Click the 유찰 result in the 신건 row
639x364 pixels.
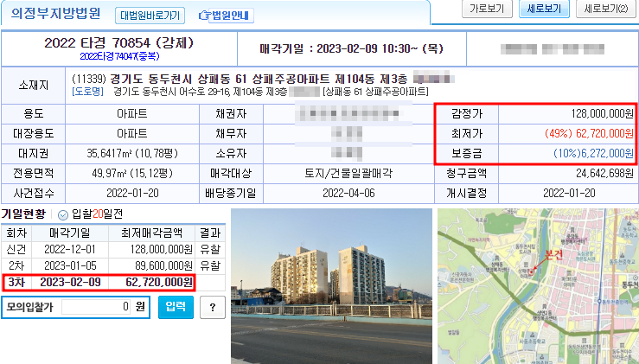(x=210, y=250)
